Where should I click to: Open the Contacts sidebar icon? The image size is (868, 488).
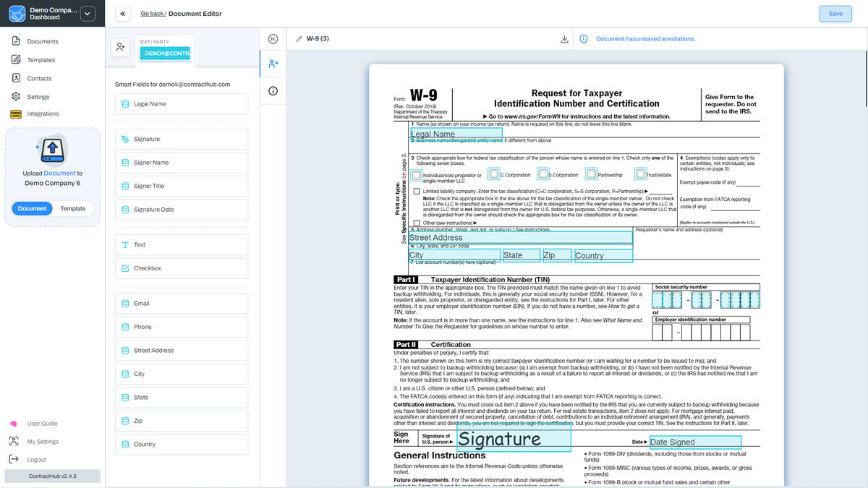[16, 78]
